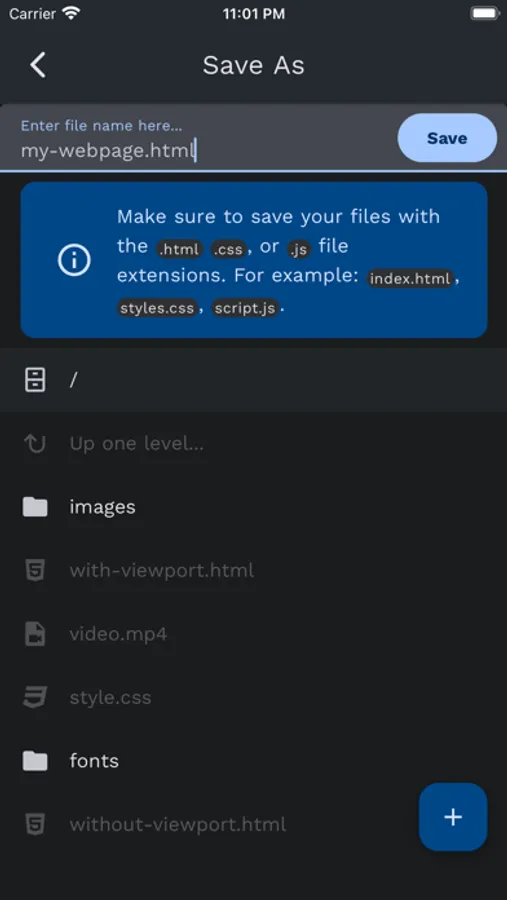
Task: Select video.mp4 in the list
Action: pyautogui.click(x=118, y=634)
